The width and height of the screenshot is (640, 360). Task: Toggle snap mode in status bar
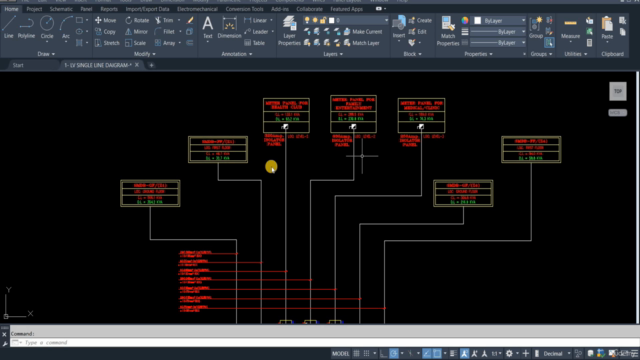pos(367,353)
